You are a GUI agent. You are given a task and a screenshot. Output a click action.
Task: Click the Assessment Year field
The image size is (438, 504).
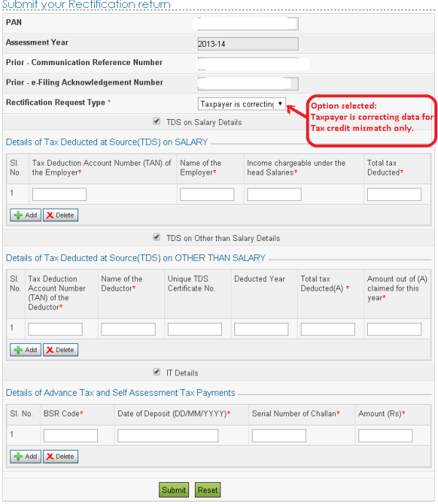click(x=247, y=44)
